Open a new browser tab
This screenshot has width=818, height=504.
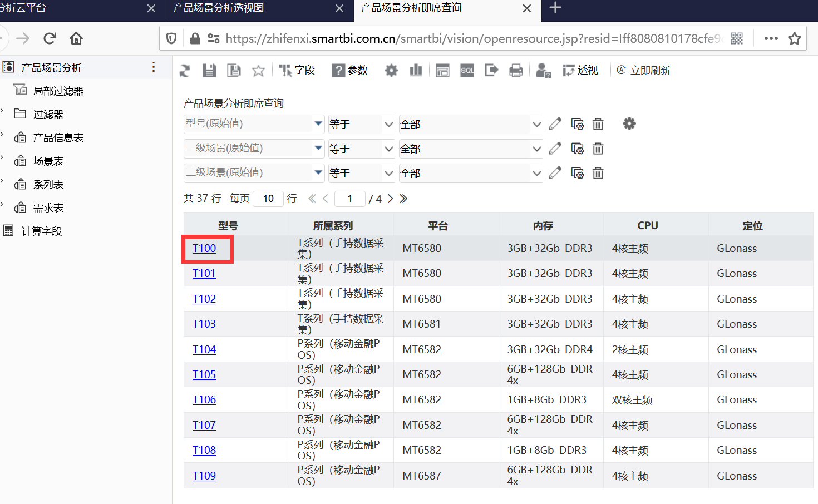coord(555,8)
